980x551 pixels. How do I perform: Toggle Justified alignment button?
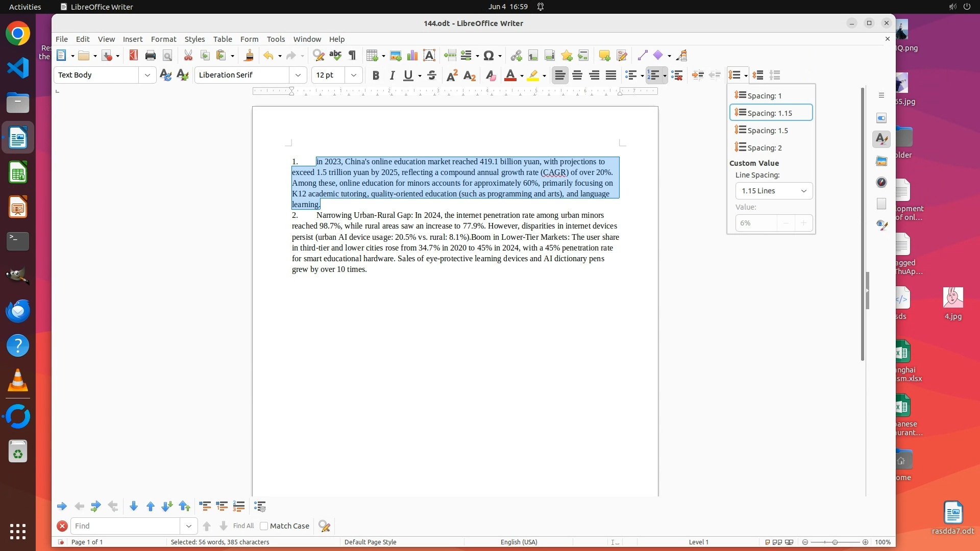pyautogui.click(x=611, y=76)
